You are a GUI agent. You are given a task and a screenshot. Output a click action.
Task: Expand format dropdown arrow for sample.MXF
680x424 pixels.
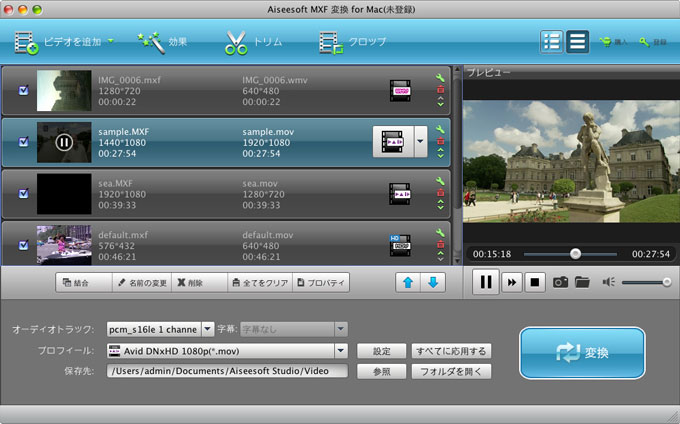point(420,142)
